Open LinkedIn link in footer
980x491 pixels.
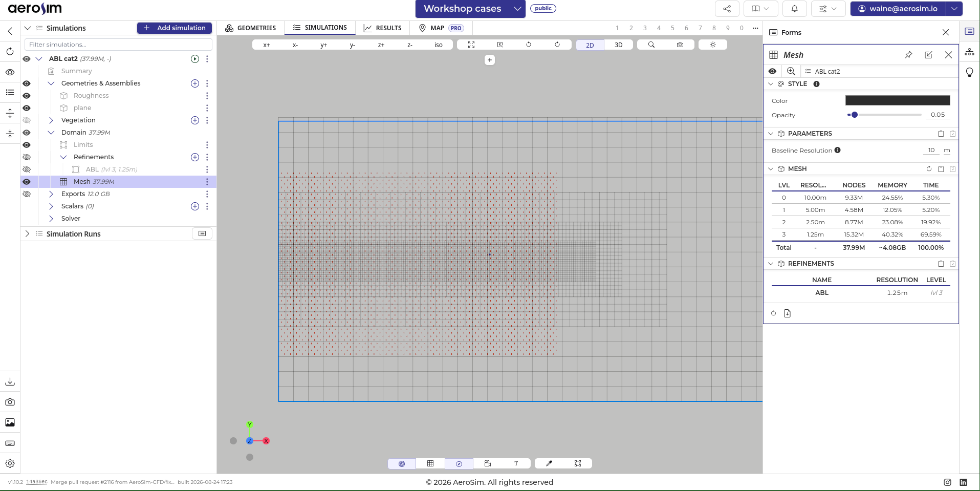coord(964,482)
